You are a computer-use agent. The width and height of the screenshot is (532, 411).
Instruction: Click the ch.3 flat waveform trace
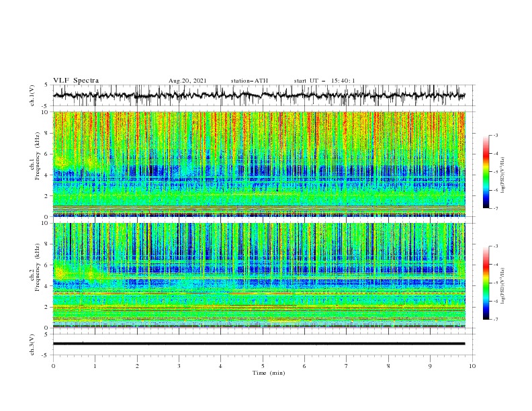click(x=259, y=344)
